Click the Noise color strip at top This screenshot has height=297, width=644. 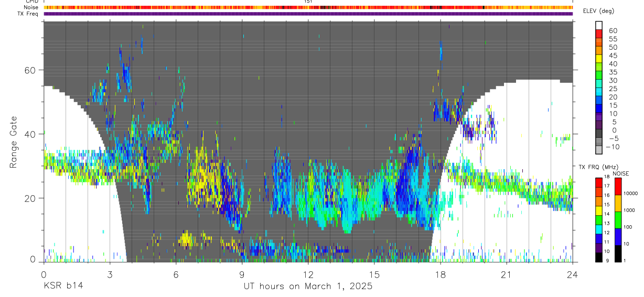point(308,7)
